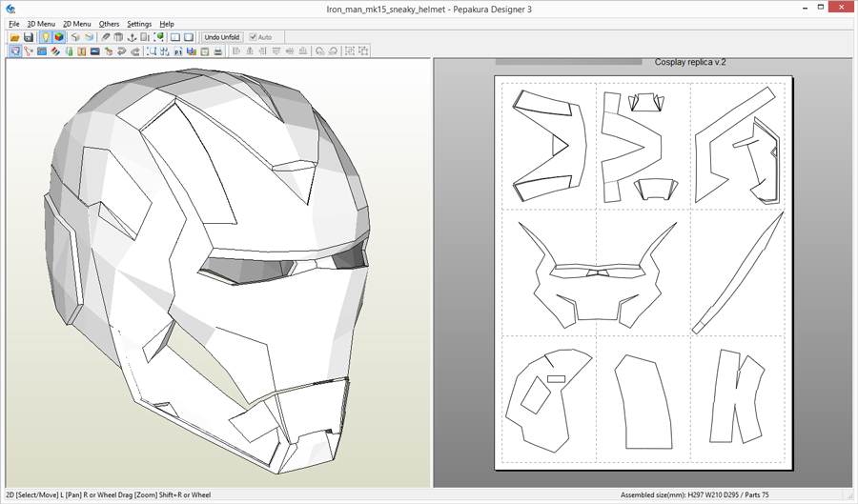Click the Open file folder icon
The height and width of the screenshot is (504, 858).
(14, 37)
